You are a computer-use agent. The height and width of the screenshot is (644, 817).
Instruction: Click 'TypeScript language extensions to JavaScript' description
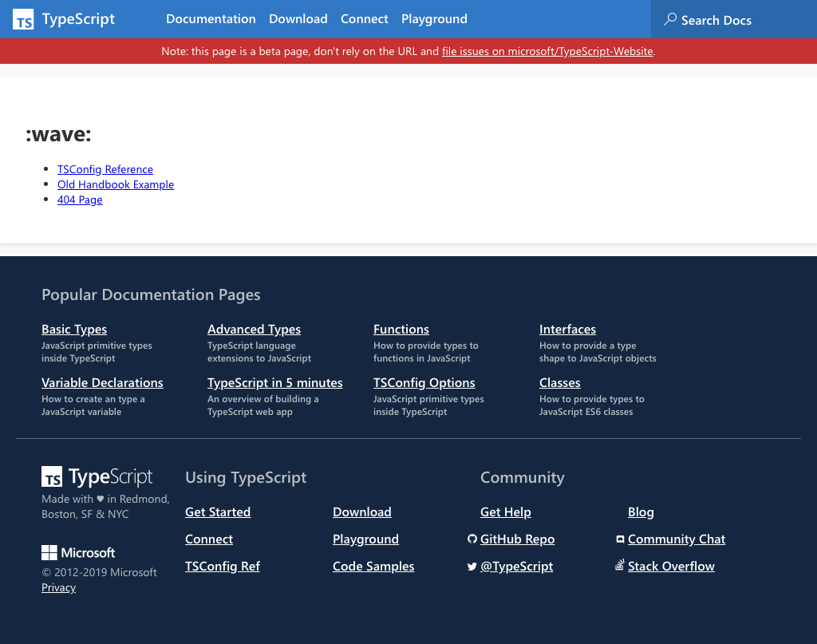click(259, 352)
